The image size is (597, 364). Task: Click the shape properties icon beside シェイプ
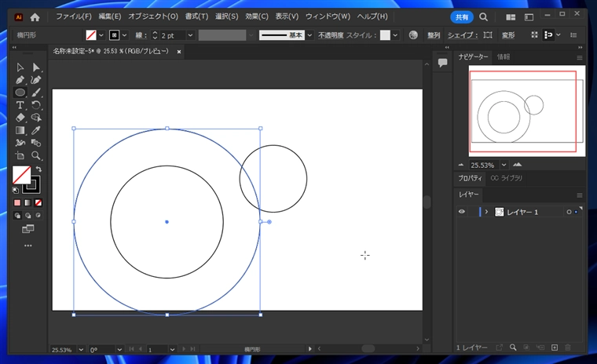click(x=487, y=35)
